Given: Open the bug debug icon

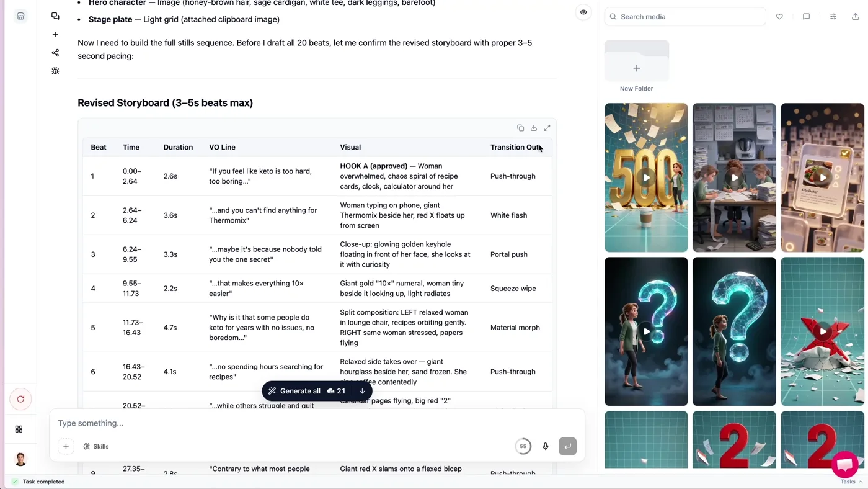Looking at the screenshot, I should click(x=55, y=71).
